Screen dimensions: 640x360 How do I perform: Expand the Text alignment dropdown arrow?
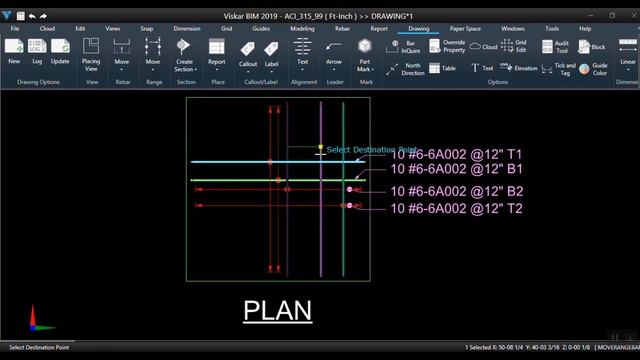click(x=302, y=70)
